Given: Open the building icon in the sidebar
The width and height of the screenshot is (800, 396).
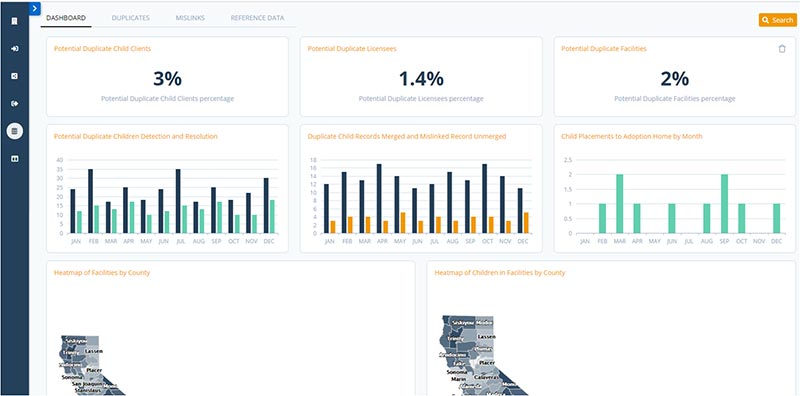Looking at the screenshot, I should [15, 21].
